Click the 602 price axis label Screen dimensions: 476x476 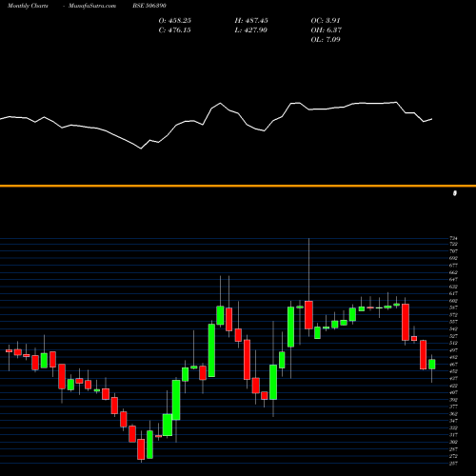pyautogui.click(x=453, y=301)
